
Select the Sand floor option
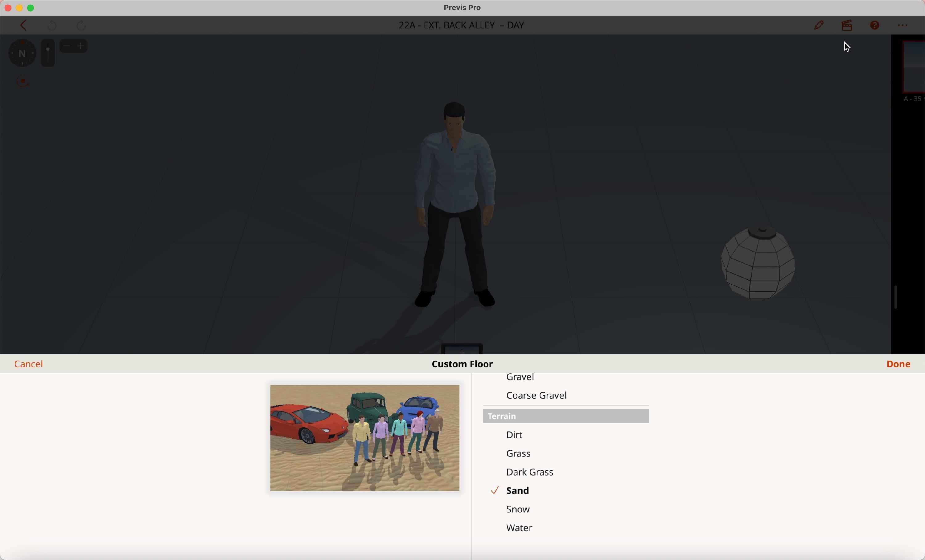tap(518, 491)
